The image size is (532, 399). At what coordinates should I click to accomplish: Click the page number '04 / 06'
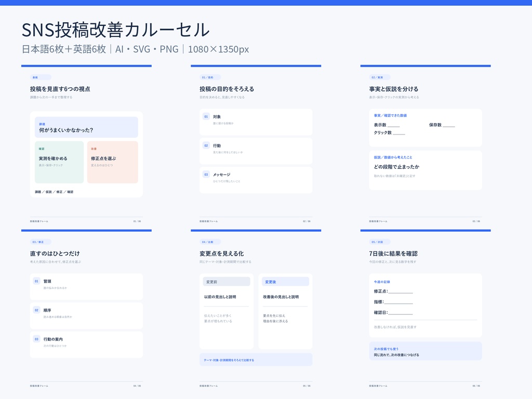(137, 386)
